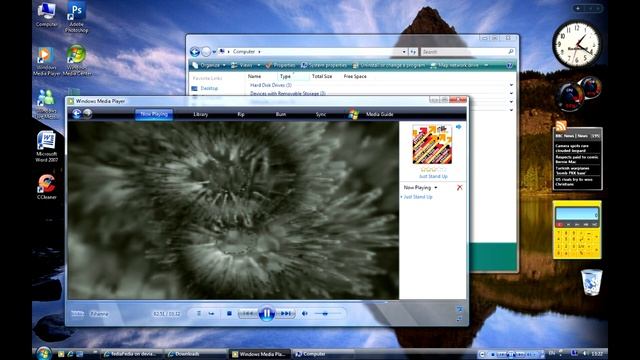Skip to the previous track
640x360 pixels.
tap(248, 313)
